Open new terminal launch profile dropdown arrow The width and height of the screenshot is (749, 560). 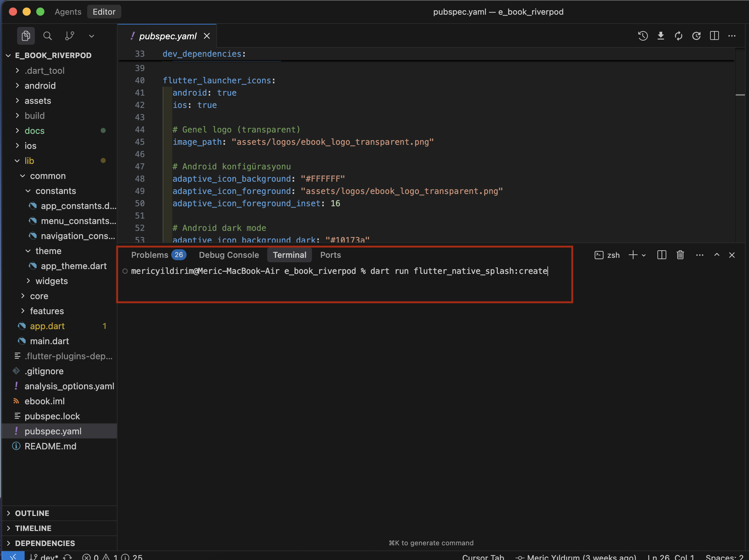coord(644,255)
